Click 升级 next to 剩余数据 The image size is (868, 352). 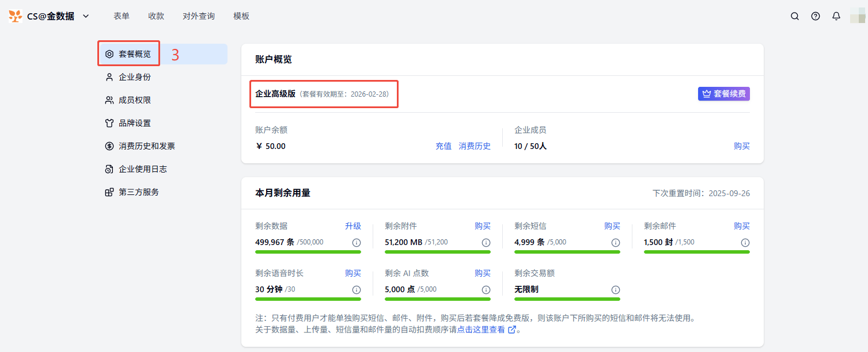(x=353, y=226)
